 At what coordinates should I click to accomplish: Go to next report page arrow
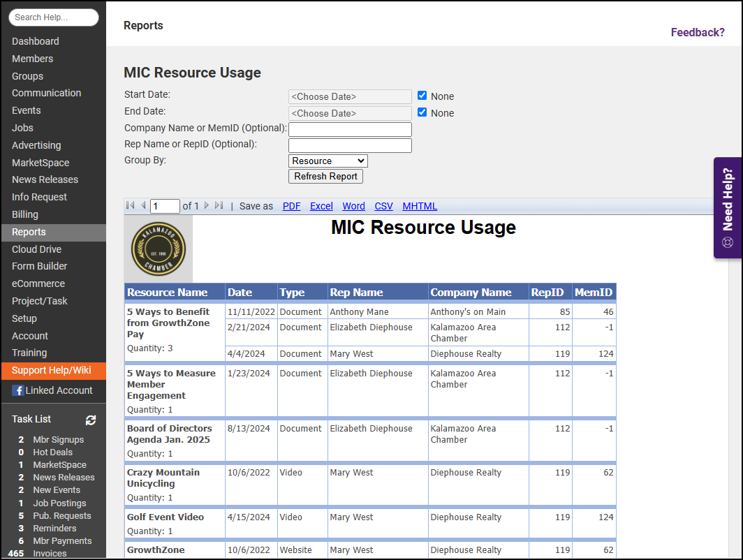[207, 206]
